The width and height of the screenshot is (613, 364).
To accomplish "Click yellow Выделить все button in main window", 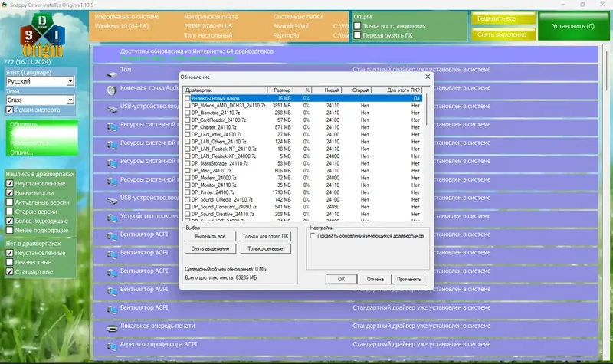I will [503, 18].
